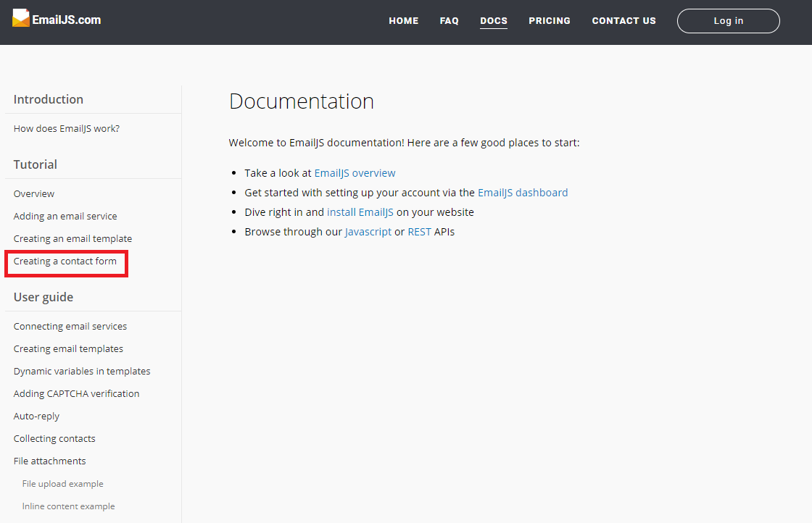Open 'Dynamic variables in templates' guide
Viewport: 812px width, 523px height.
pos(82,371)
